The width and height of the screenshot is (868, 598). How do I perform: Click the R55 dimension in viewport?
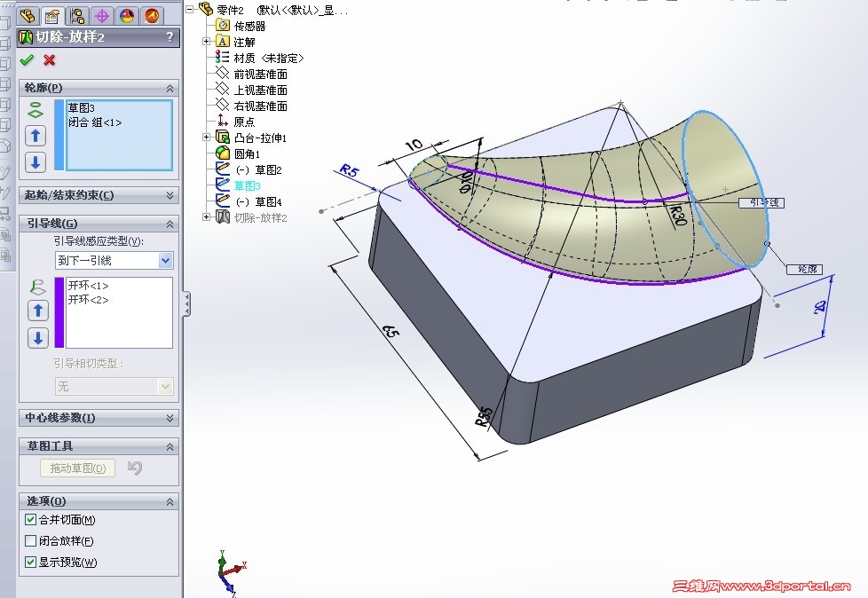point(485,417)
